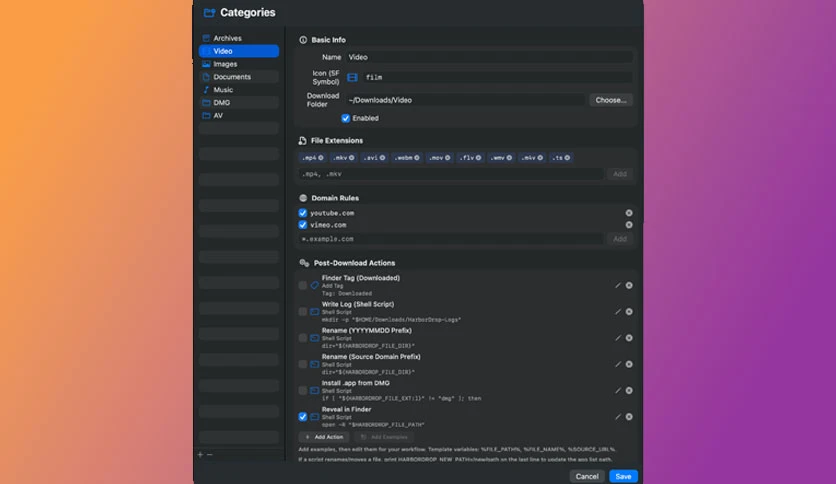Viewport: 836px width, 484px height.
Task: Select the Documents category
Action: pyautogui.click(x=239, y=77)
